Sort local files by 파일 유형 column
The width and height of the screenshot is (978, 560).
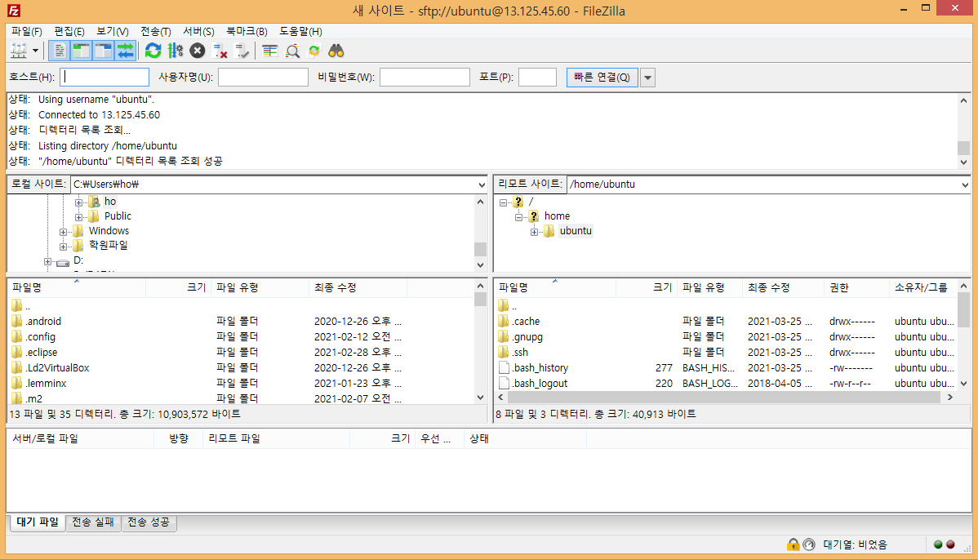260,287
